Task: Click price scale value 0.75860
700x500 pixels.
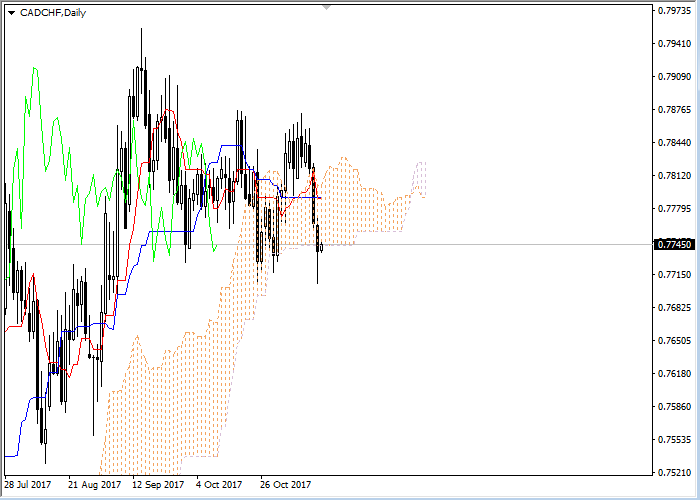Action: point(674,406)
